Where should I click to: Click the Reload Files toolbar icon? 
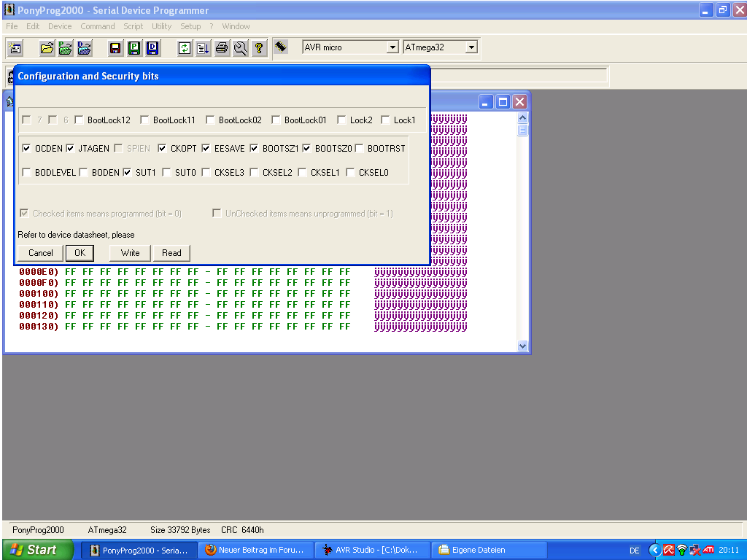185,47
